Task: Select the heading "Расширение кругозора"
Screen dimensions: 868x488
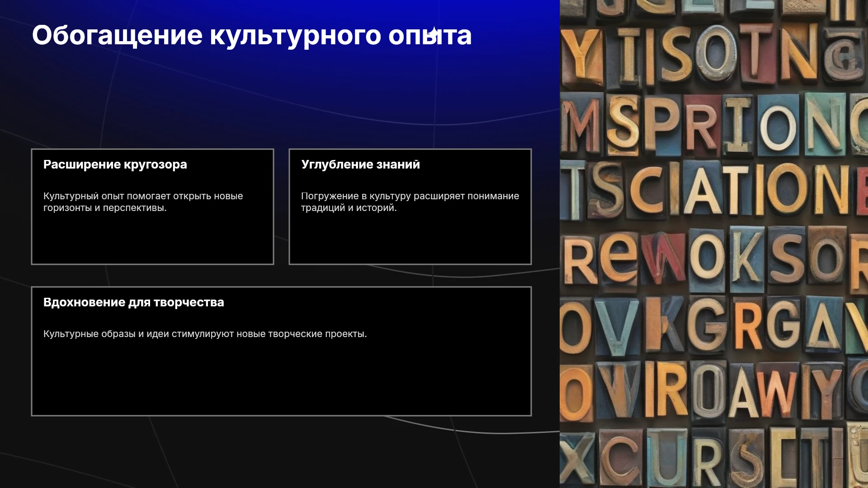Action: [115, 164]
